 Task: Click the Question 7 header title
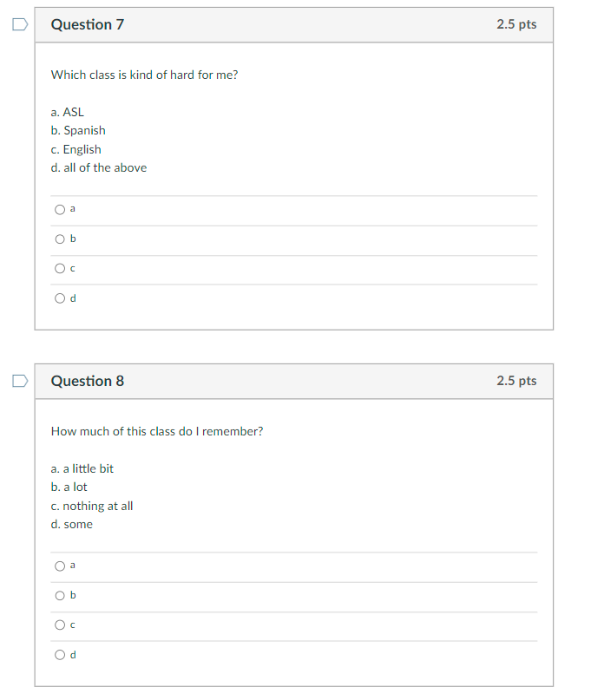[x=88, y=25]
